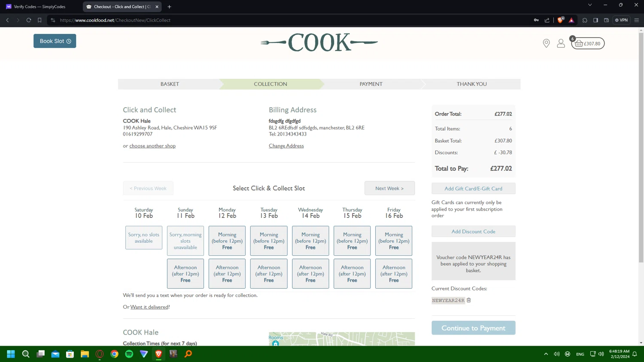The height and width of the screenshot is (362, 644).
Task: Select COLLECTION step
Action: click(270, 84)
